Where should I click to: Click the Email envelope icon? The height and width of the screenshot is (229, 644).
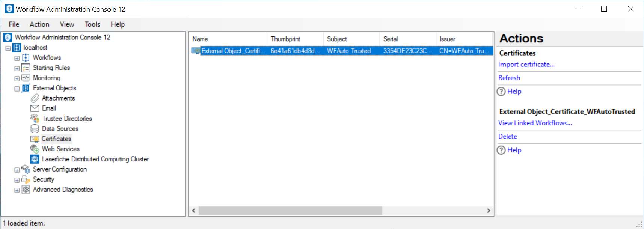tap(35, 108)
